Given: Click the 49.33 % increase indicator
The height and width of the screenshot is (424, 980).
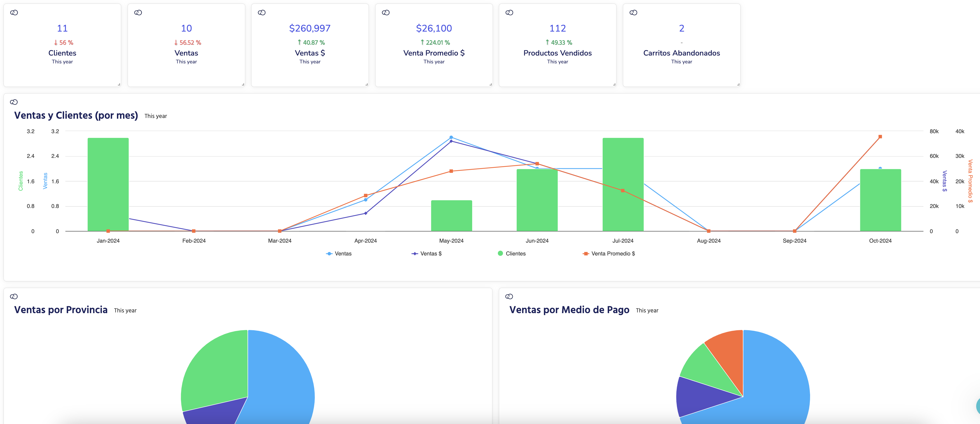Looking at the screenshot, I should click(x=558, y=42).
